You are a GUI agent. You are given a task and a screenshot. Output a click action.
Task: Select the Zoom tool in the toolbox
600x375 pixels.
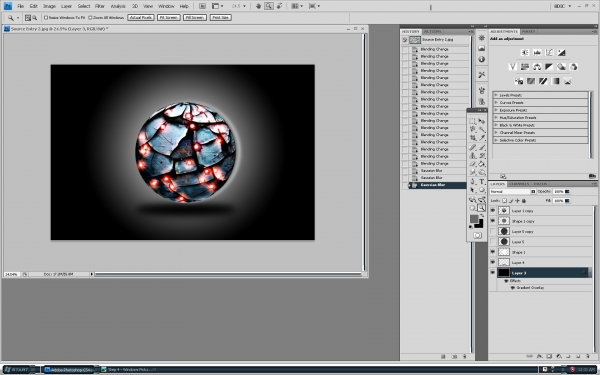[482, 208]
